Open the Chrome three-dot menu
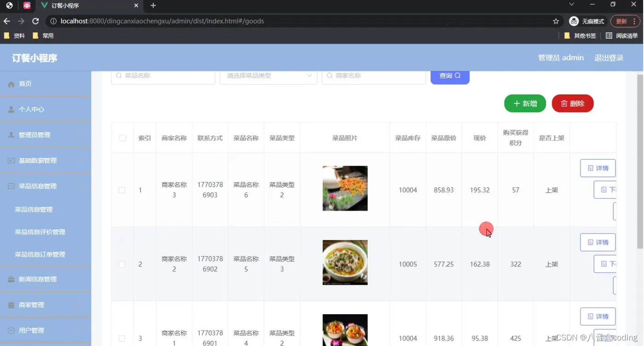The width and height of the screenshot is (644, 346). pos(634,21)
